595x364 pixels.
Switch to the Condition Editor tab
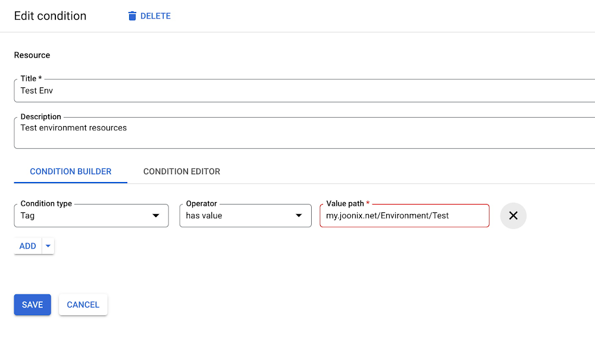tap(181, 171)
